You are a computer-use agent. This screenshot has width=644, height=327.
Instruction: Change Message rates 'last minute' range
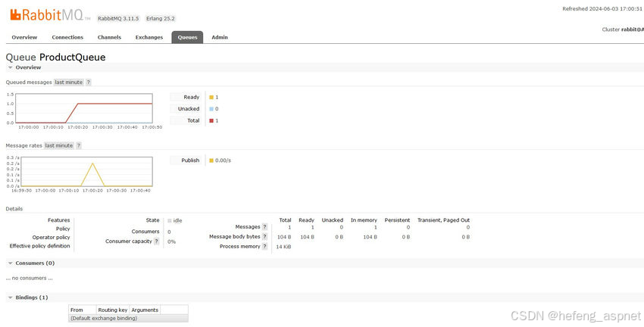click(x=59, y=145)
